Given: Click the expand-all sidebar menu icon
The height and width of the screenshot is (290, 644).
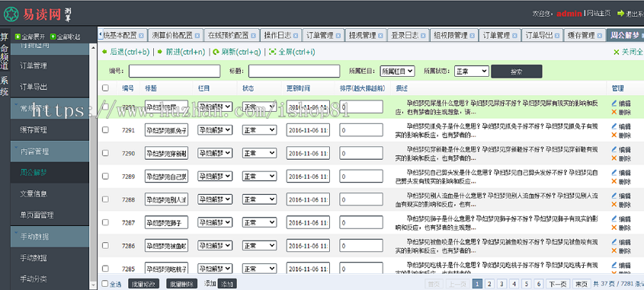Looking at the screenshot, I should [x=18, y=37].
